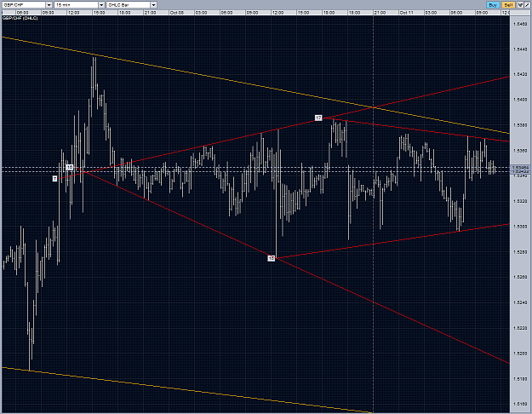
Task: Select the line drawing tool icon
Action: (527, 5)
